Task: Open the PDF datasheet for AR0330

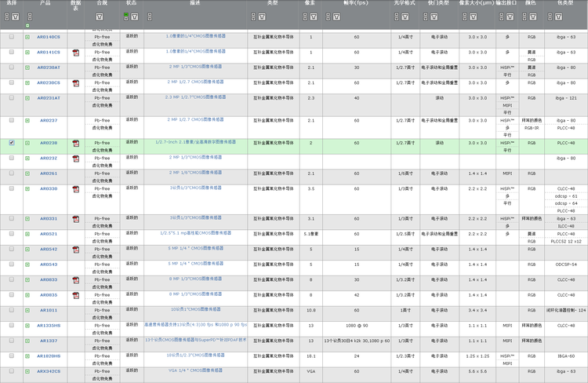Action: [x=76, y=189]
